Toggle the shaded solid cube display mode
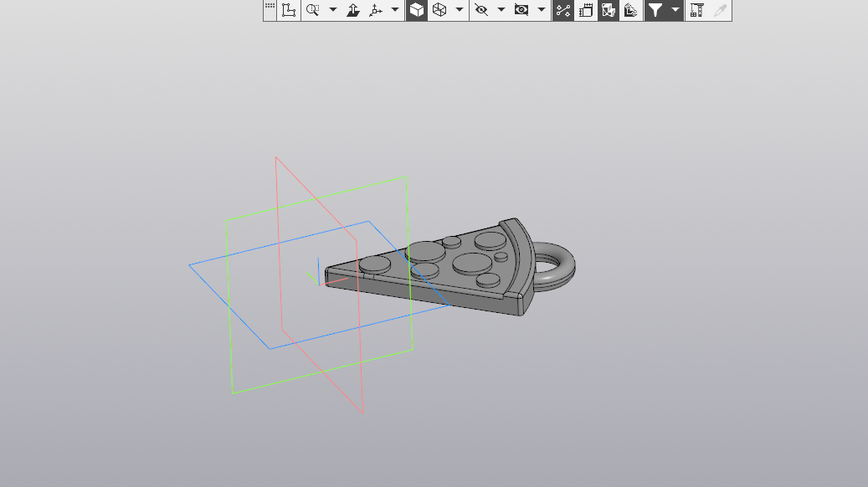 [x=417, y=10]
